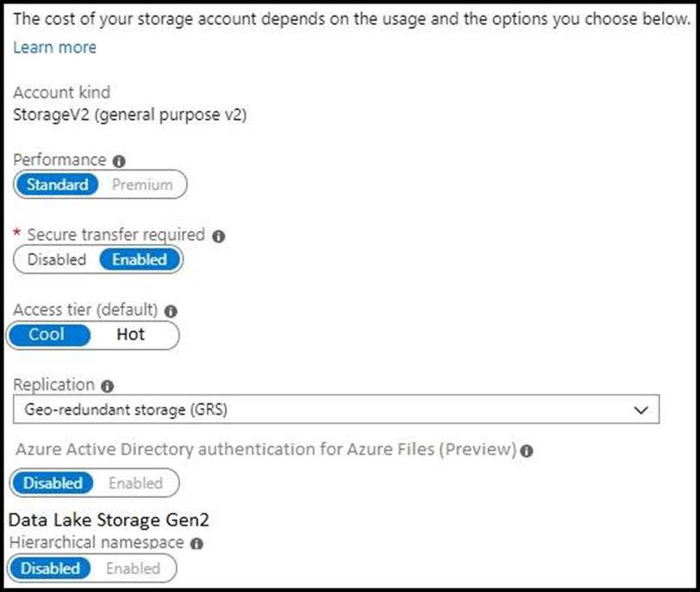Click the info icon beside Hierarchical namespace

[x=197, y=544]
